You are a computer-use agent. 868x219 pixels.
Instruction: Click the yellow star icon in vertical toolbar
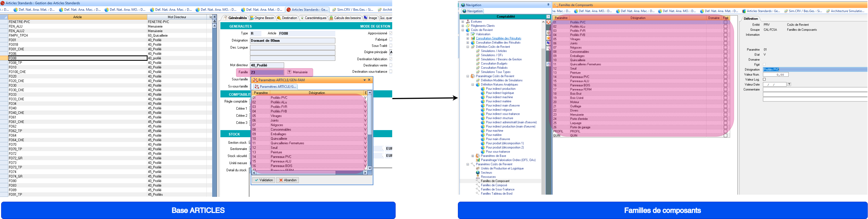(x=548, y=38)
